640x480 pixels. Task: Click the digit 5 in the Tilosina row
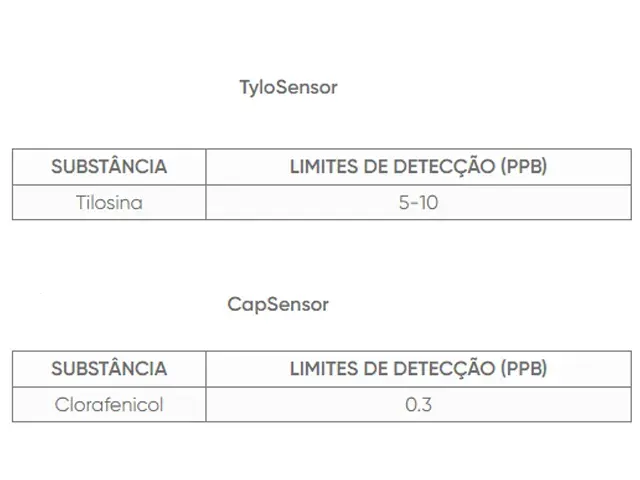(x=404, y=202)
